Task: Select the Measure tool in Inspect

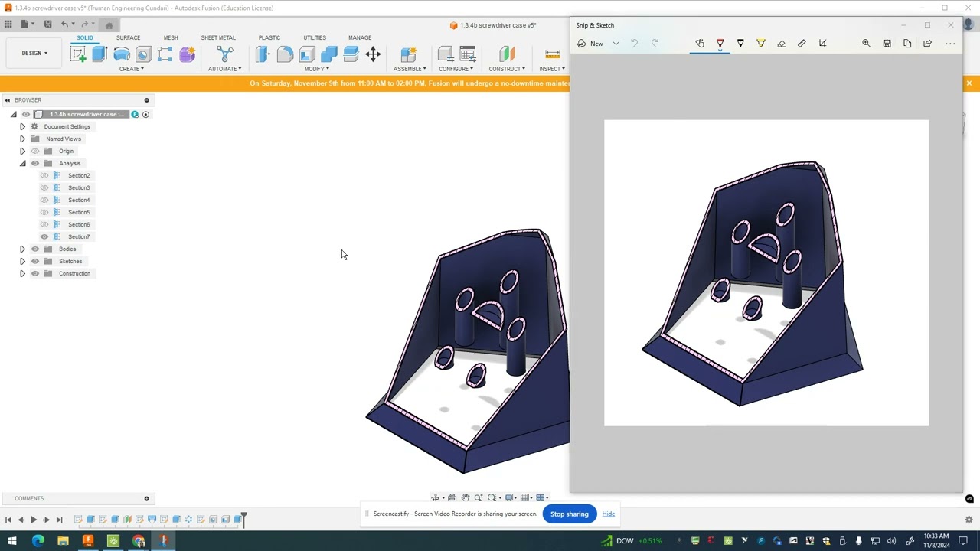Action: click(552, 54)
